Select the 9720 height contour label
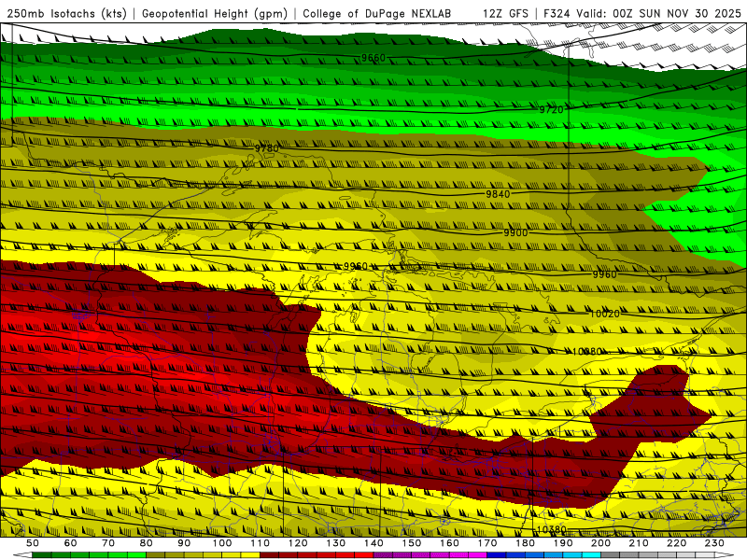The image size is (747, 560). pyautogui.click(x=551, y=110)
